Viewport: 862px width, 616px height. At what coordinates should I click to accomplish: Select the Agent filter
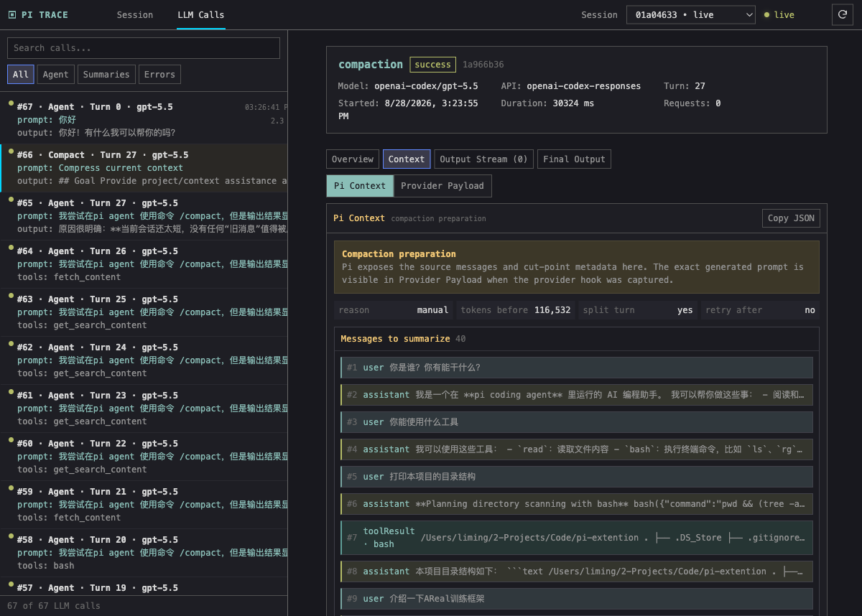click(55, 75)
